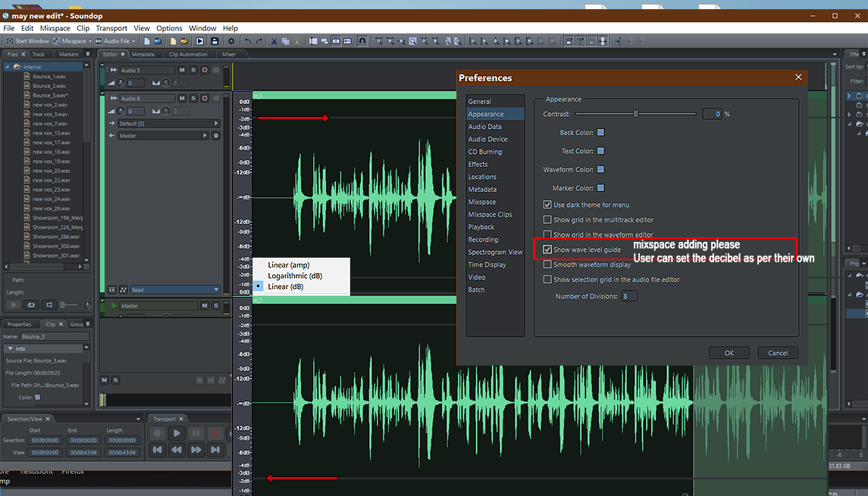Viewport: 868px width, 496px height.
Task: Open the Transport menu
Action: pyautogui.click(x=111, y=28)
